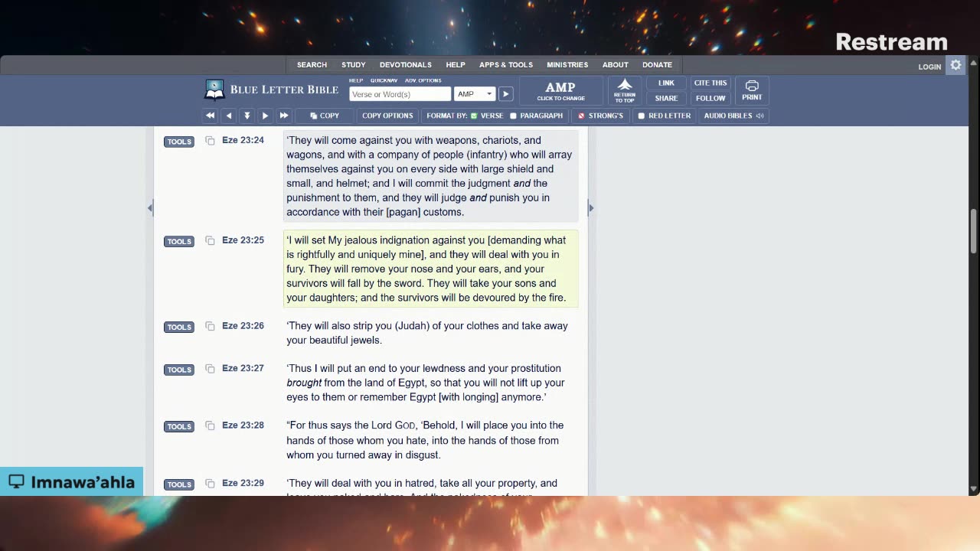Image resolution: width=980 pixels, height=551 pixels.
Task: Click the small Help link above search
Action: point(356,80)
